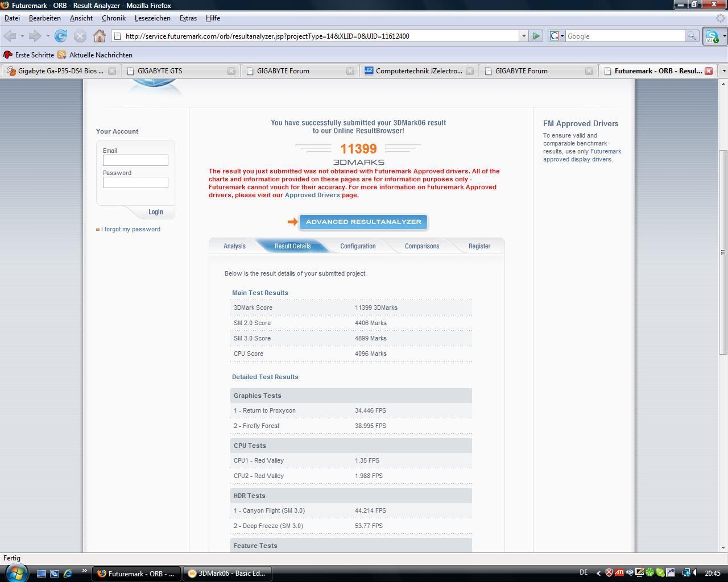The image size is (728, 582).
Task: Click the browser Back arrow button
Action: tap(10, 36)
